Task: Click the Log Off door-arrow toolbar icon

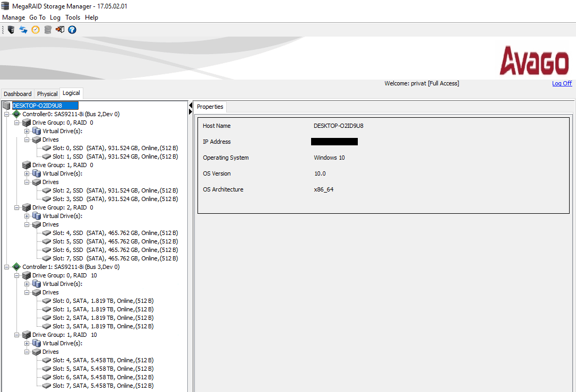Action: pos(60,30)
